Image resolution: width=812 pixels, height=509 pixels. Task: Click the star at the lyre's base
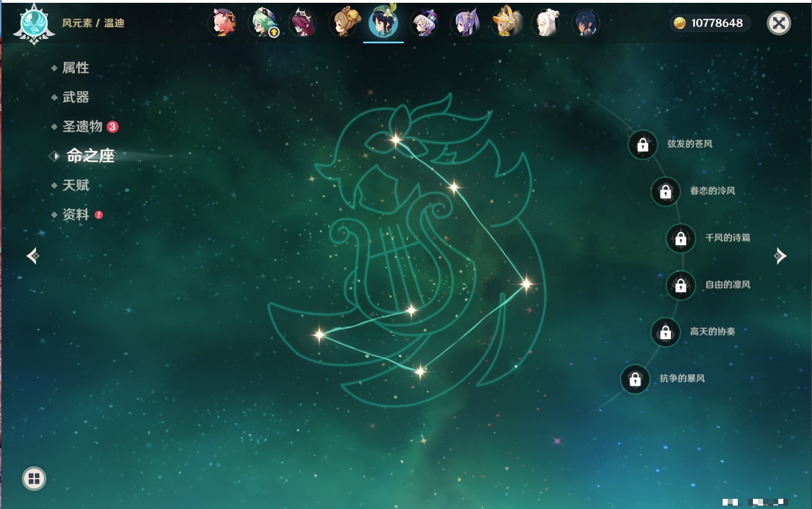412,310
